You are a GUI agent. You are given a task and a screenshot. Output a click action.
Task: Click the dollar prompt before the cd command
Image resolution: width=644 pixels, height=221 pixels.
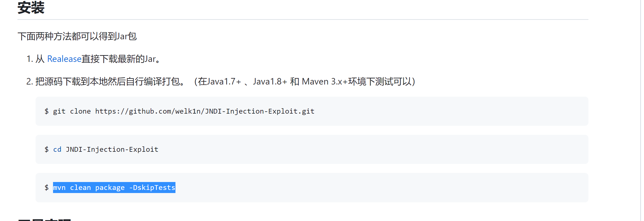(47, 149)
